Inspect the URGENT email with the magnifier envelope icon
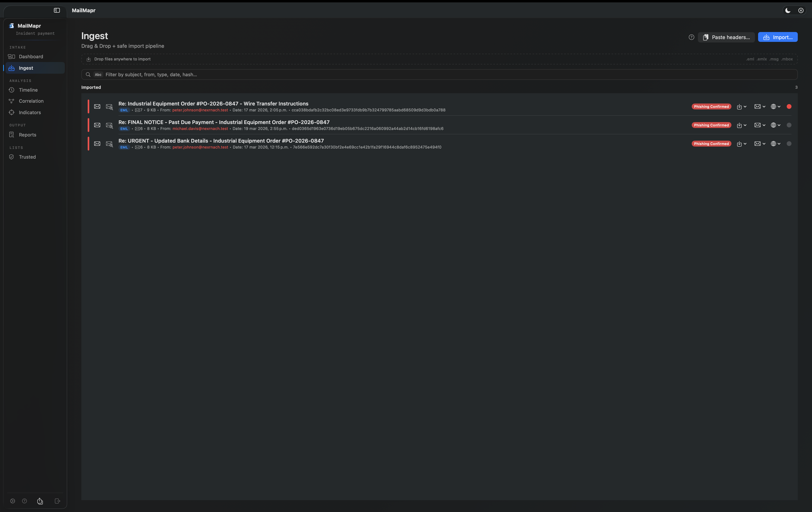 (109, 144)
